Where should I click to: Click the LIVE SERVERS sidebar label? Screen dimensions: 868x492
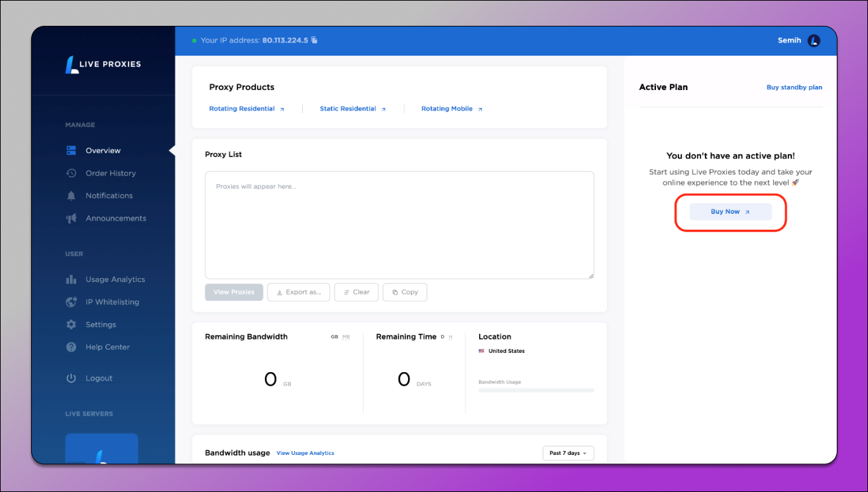pyautogui.click(x=89, y=414)
